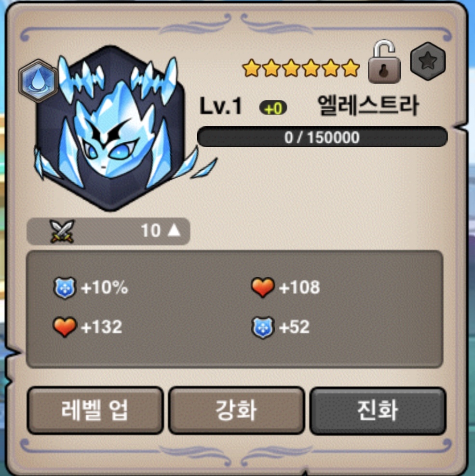Click the water element droplet badge

click(x=38, y=81)
